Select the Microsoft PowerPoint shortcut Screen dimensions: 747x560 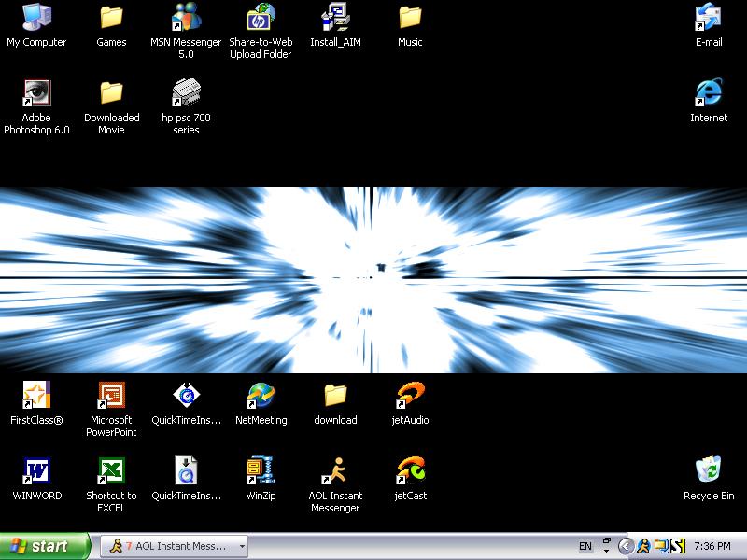pos(111,396)
